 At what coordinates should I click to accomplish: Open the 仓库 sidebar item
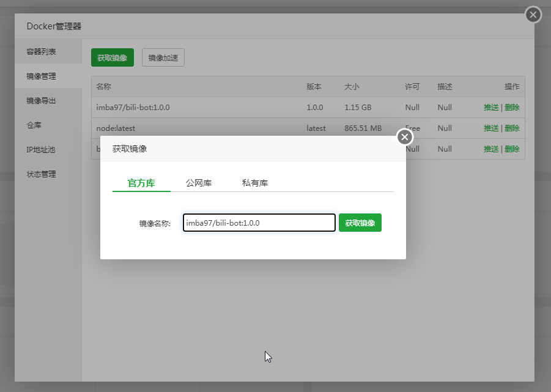point(34,125)
